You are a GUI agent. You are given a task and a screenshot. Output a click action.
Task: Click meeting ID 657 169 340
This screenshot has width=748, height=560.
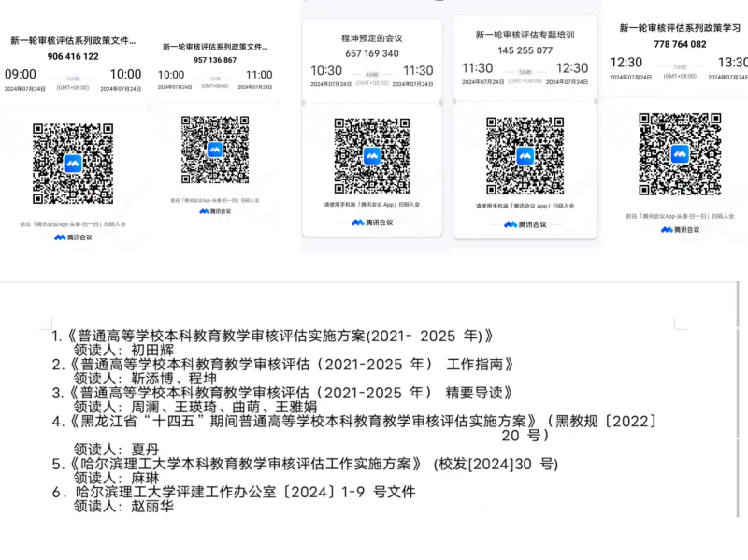pos(371,53)
